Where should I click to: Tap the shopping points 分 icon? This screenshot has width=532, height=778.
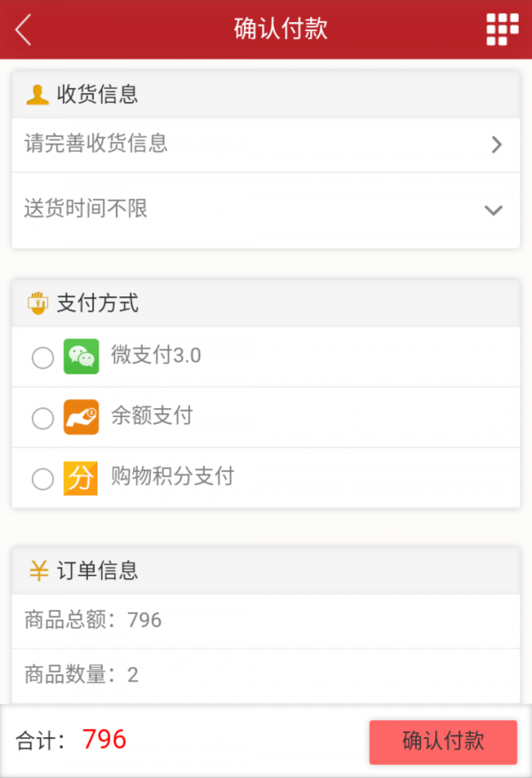[81, 478]
